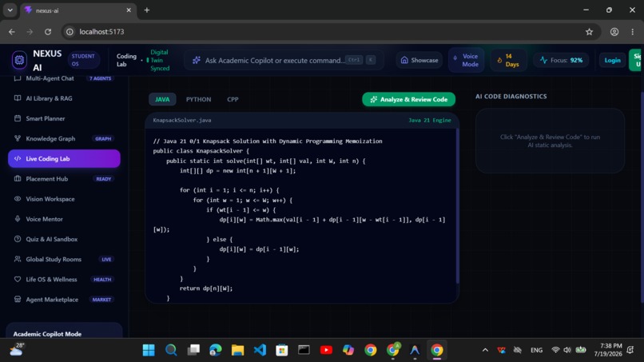Go to Smart Planner
The width and height of the screenshot is (644, 362).
(64, 118)
